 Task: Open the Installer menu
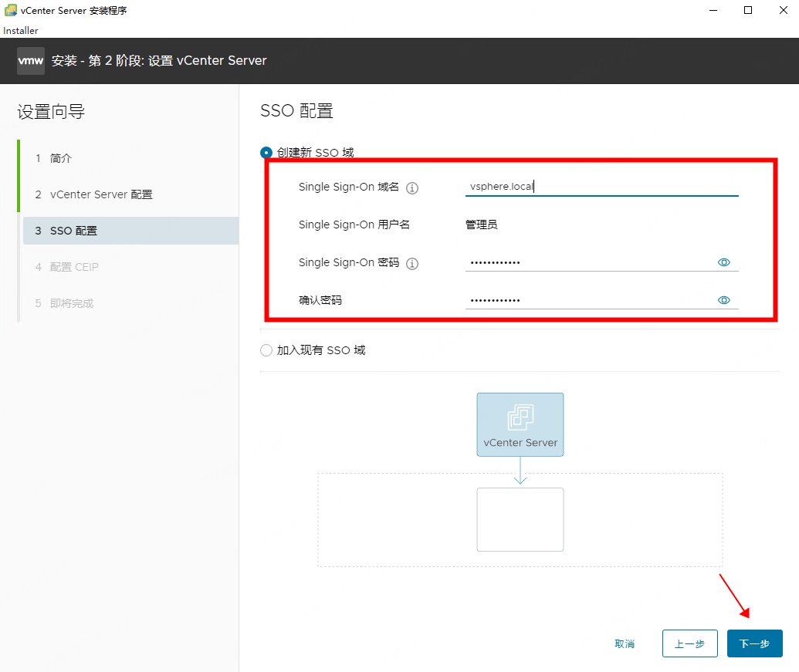pyautogui.click(x=20, y=31)
